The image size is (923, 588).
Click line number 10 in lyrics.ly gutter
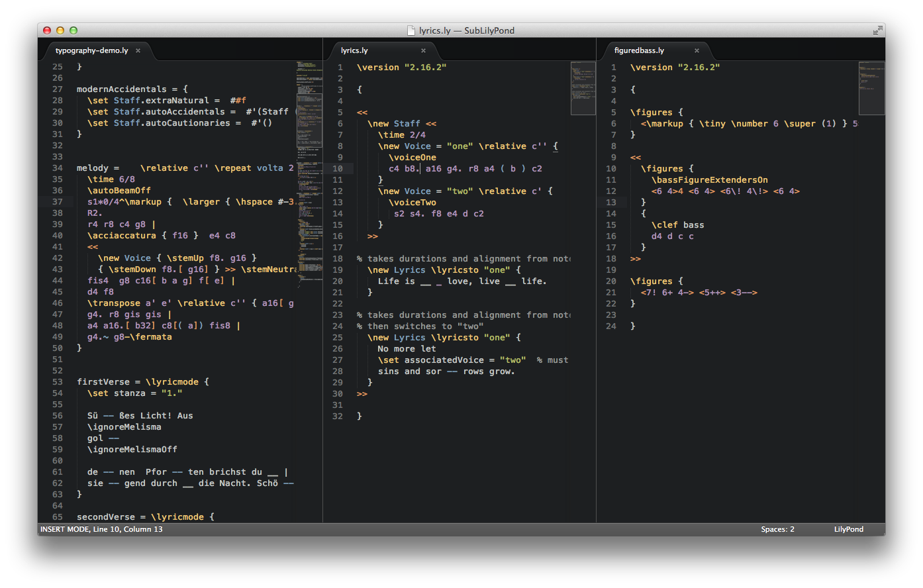338,169
